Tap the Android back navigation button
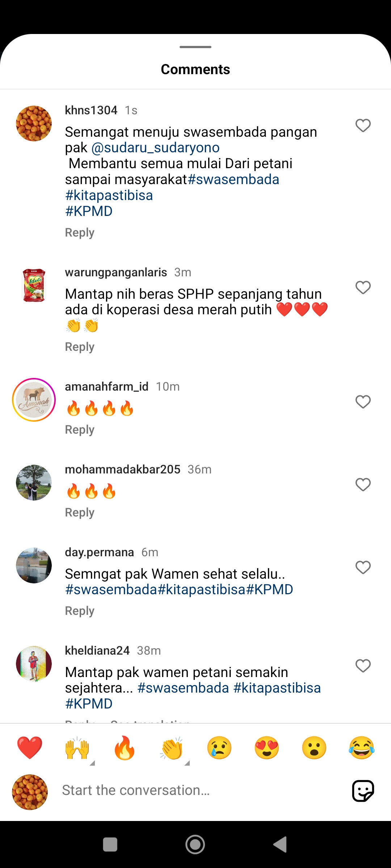 [x=280, y=844]
